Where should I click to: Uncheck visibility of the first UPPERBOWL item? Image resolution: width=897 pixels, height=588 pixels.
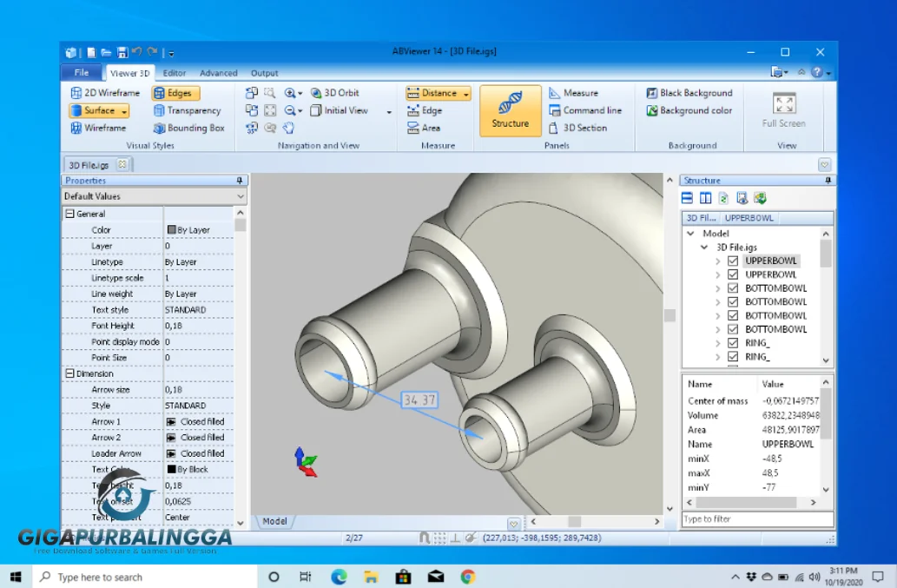coord(734,260)
